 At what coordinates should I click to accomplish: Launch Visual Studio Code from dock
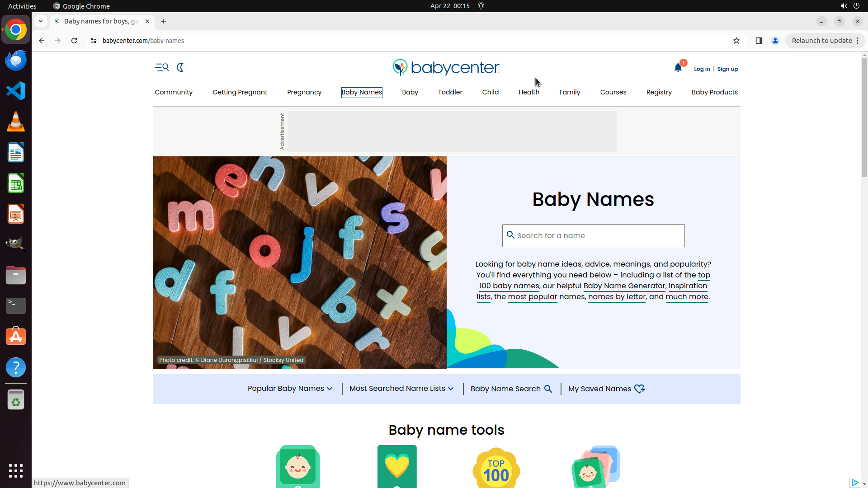tap(16, 91)
